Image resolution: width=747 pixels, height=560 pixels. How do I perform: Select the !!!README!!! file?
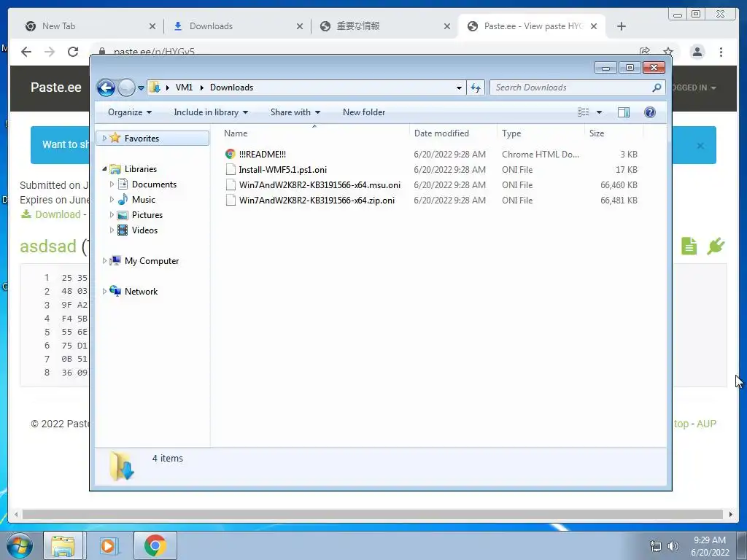263,155
